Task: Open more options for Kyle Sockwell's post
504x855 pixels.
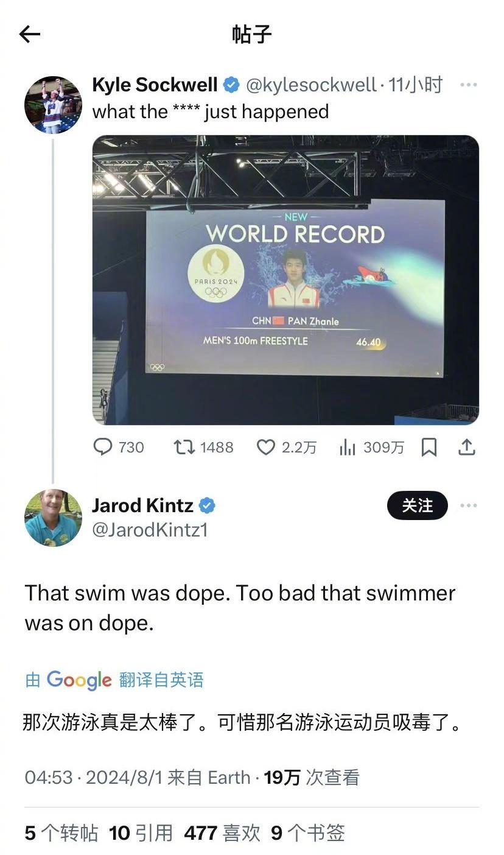Action: [468, 85]
